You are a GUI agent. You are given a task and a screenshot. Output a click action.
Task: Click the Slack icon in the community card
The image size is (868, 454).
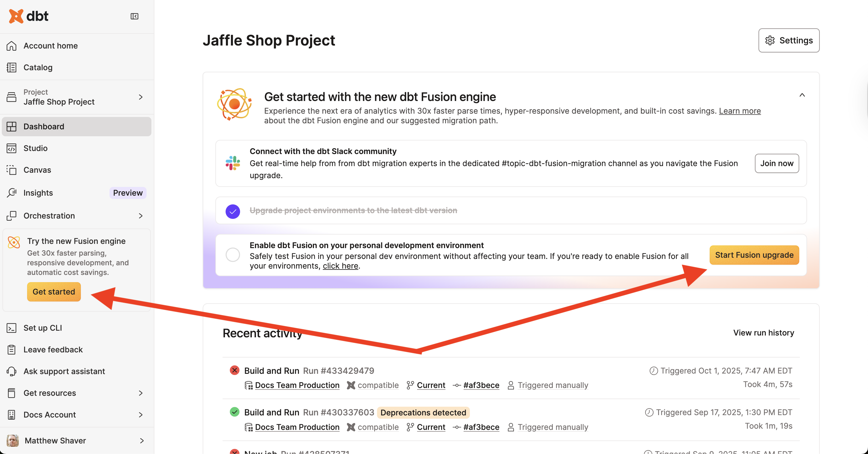233,163
